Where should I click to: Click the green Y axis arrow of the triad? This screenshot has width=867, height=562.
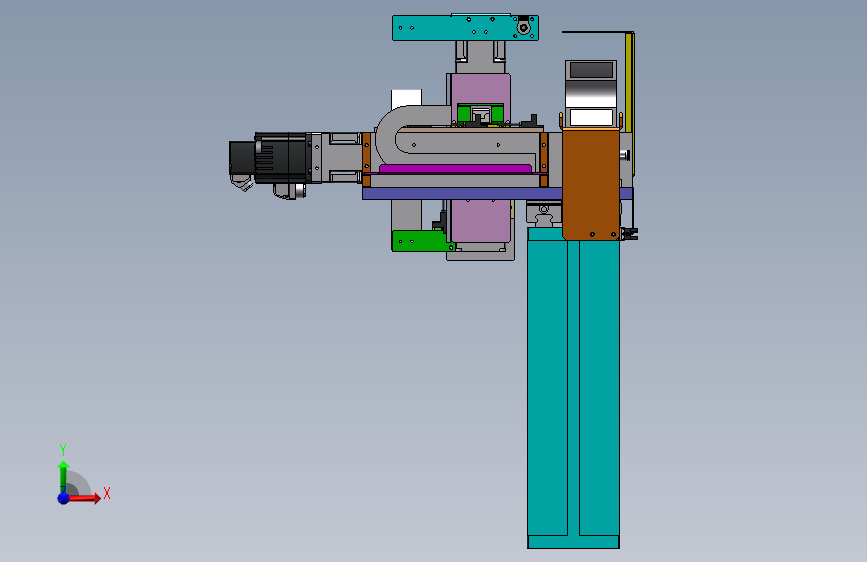point(63,476)
